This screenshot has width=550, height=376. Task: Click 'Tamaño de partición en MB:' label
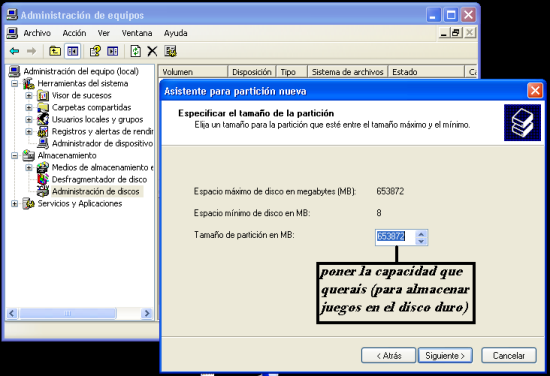click(x=244, y=235)
